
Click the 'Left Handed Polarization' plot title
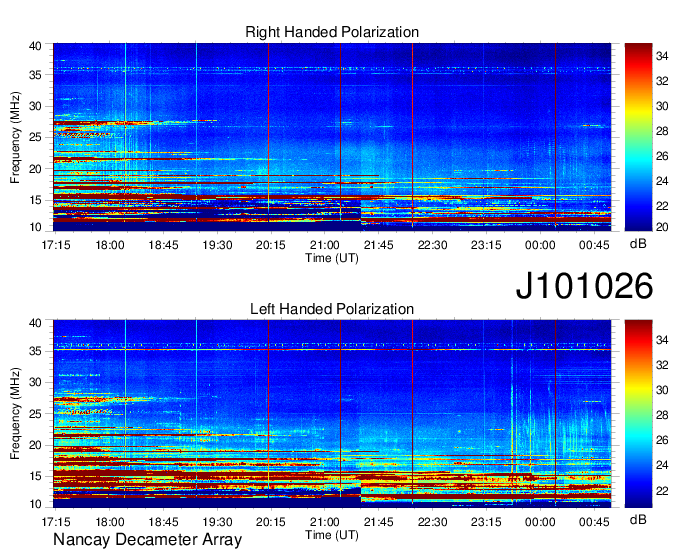click(332, 309)
